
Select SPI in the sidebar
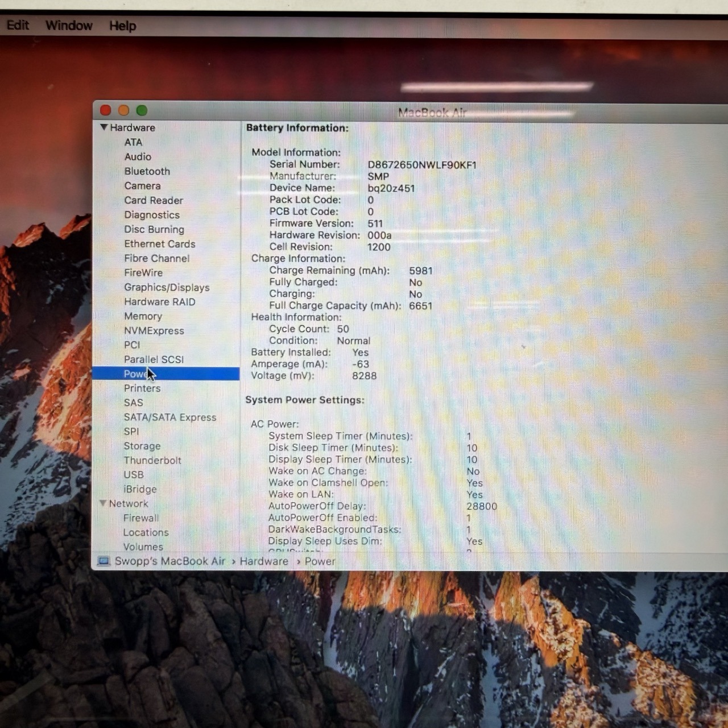[131, 432]
